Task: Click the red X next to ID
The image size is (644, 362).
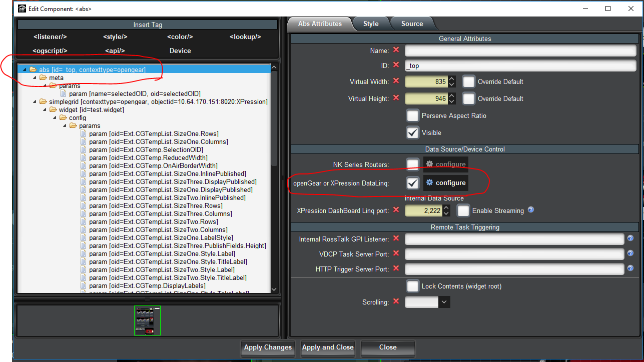Action: pyautogui.click(x=396, y=65)
